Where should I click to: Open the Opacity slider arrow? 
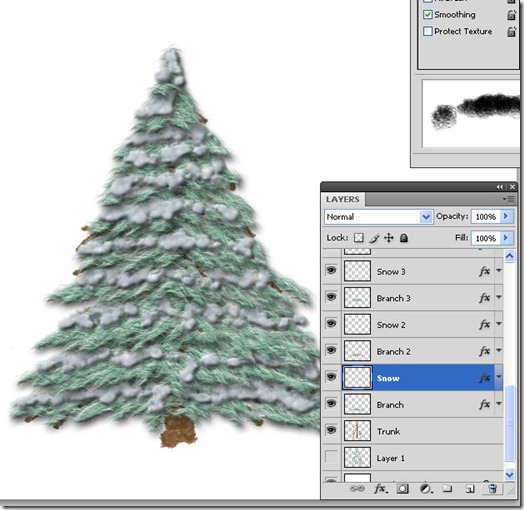[506, 217]
